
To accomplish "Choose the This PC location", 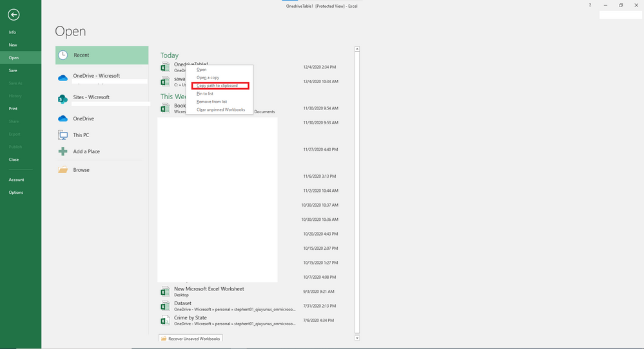I will [102, 135].
